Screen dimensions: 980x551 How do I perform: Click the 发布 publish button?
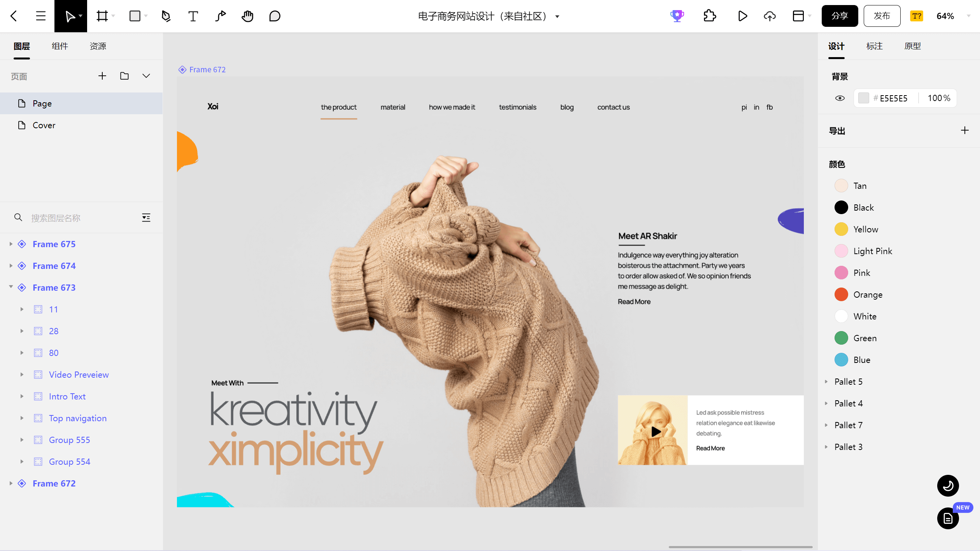point(882,16)
